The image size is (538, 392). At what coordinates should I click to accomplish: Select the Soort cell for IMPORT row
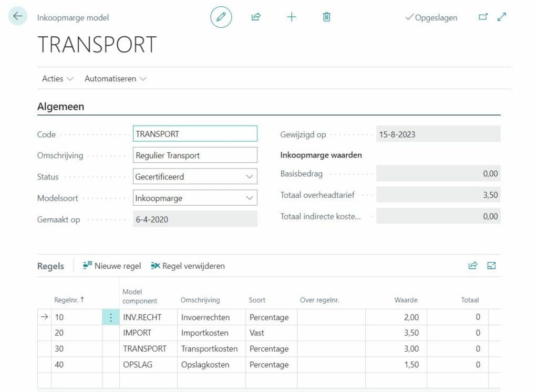pos(271,333)
